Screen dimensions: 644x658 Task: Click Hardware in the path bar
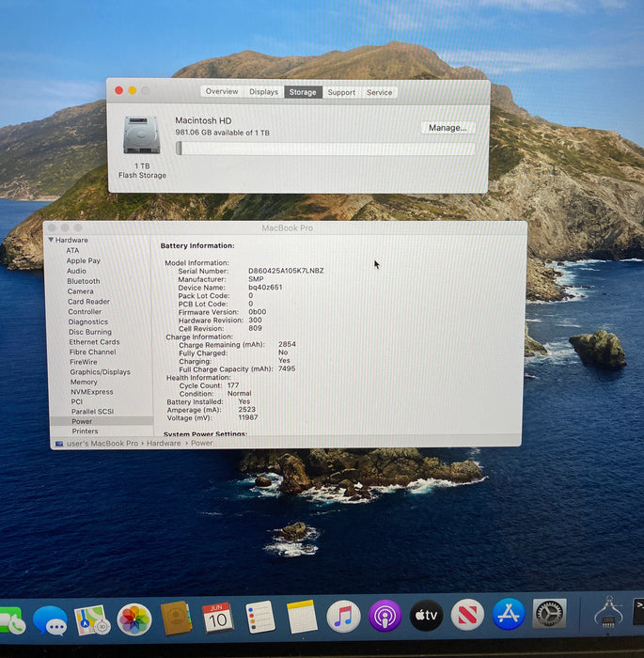164,443
